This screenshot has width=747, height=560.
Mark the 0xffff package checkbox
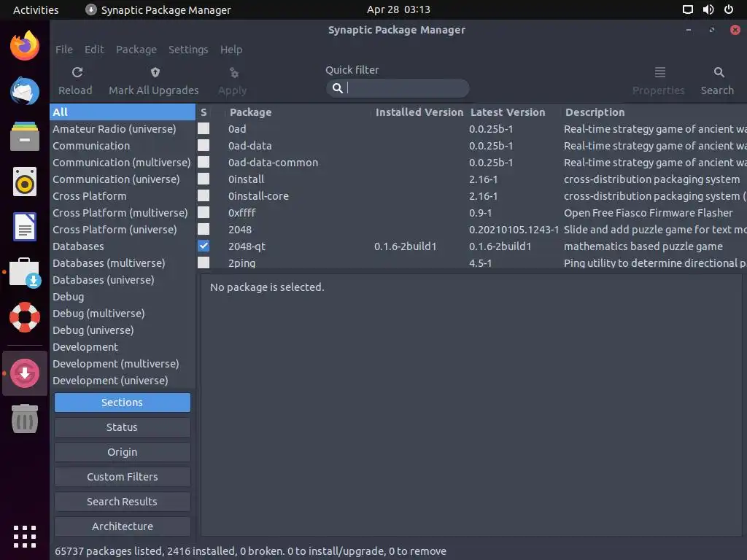click(204, 212)
